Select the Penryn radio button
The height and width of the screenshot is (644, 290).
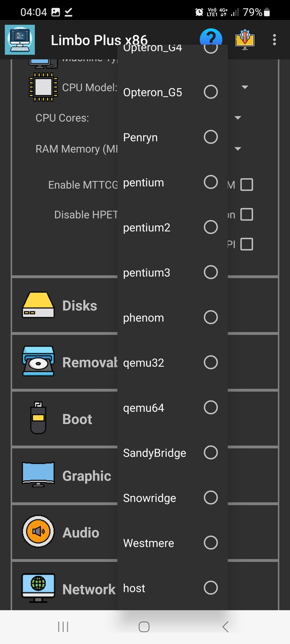click(210, 137)
